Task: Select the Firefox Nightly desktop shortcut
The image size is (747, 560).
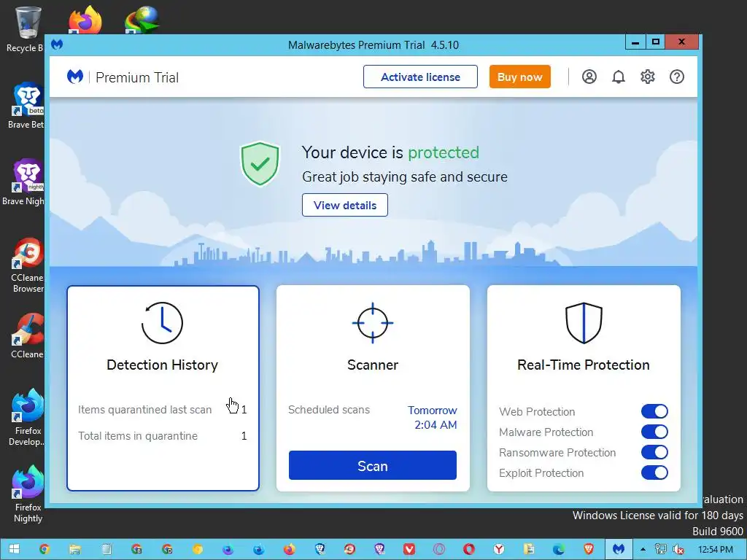Action: [28, 494]
